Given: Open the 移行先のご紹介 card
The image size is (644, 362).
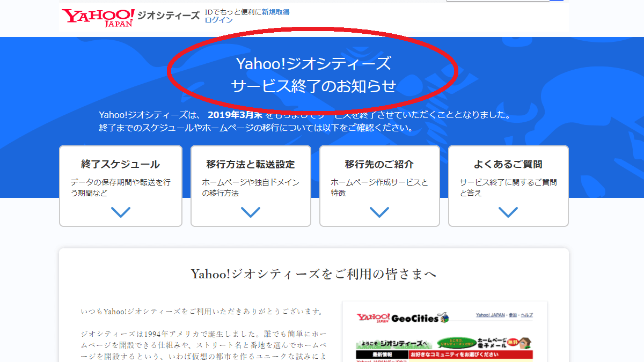Looking at the screenshot, I should (379, 186).
